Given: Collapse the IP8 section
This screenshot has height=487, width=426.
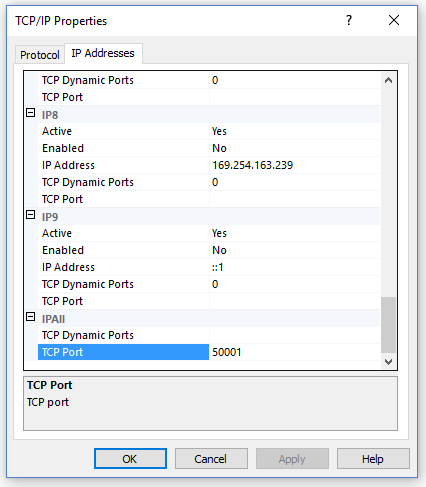Looking at the screenshot, I should pyautogui.click(x=30, y=113).
